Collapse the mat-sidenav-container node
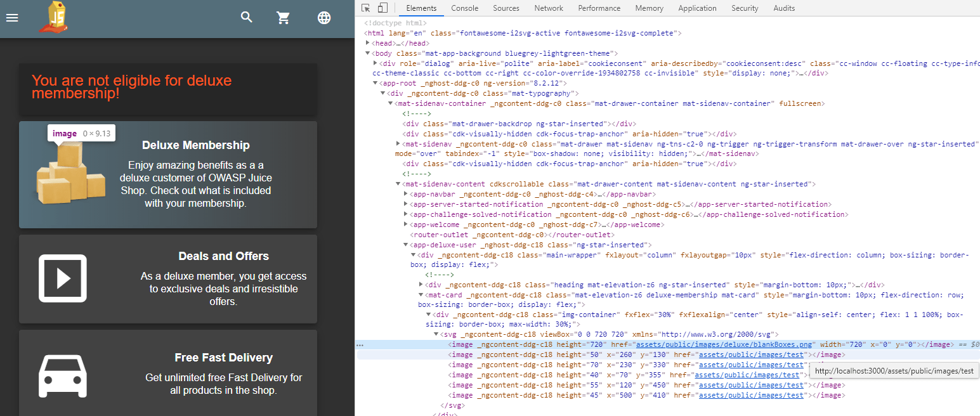 tap(391, 103)
